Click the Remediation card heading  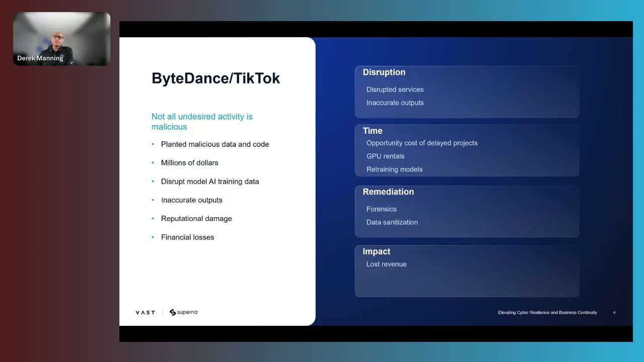pyautogui.click(x=388, y=192)
